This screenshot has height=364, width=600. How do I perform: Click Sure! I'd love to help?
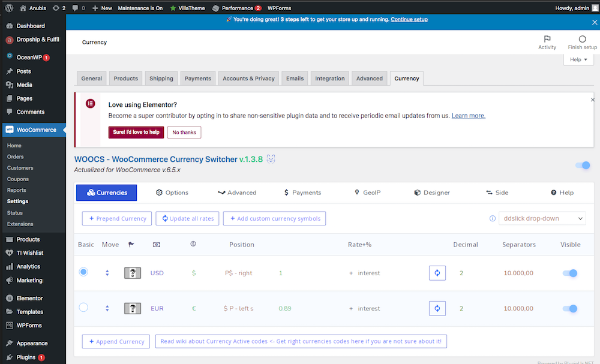[136, 133]
